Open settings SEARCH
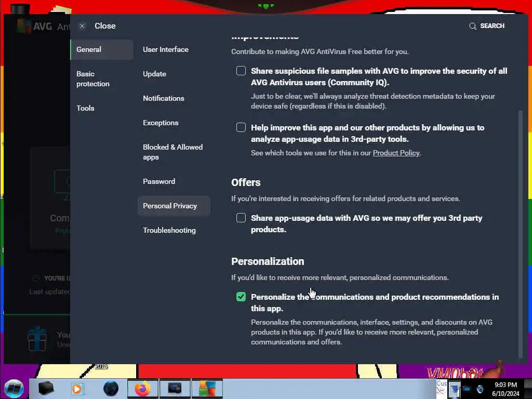 click(487, 26)
